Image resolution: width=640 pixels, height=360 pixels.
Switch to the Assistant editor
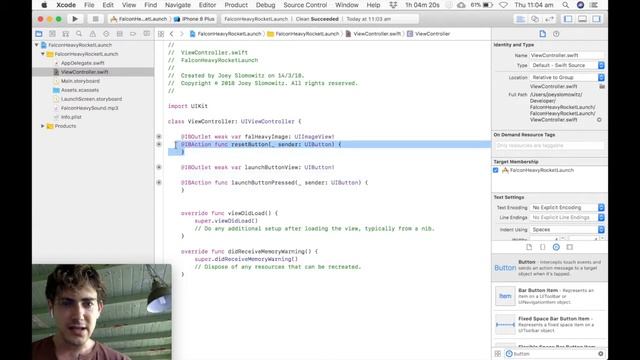(535, 19)
